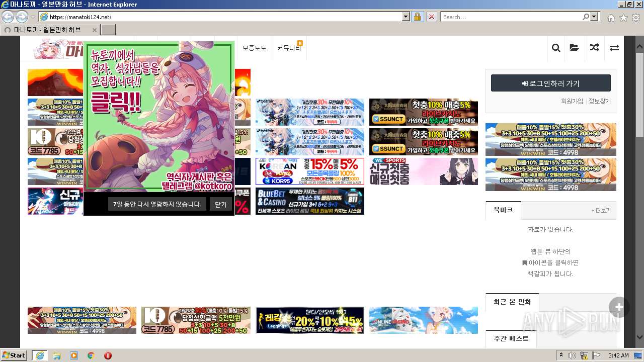
Task: Select the 북마크 tab
Action: 503,210
